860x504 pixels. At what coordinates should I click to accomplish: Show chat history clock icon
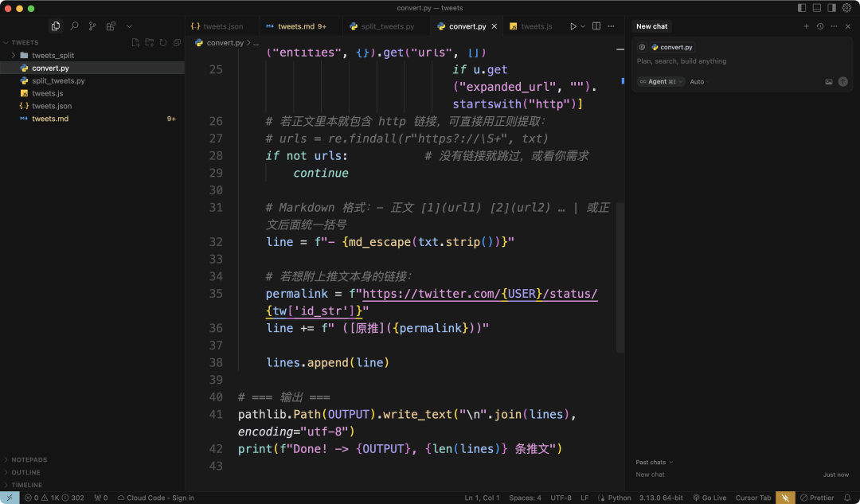pyautogui.click(x=820, y=26)
